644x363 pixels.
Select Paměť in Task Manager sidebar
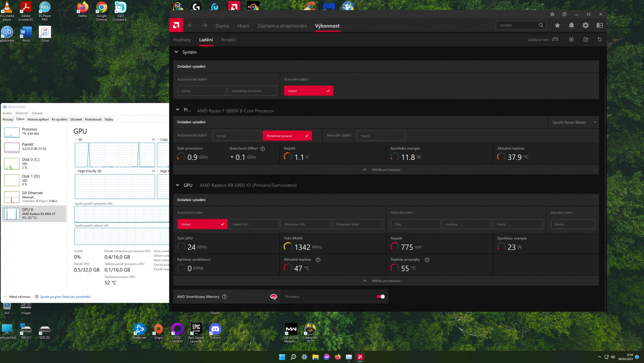[x=34, y=146]
